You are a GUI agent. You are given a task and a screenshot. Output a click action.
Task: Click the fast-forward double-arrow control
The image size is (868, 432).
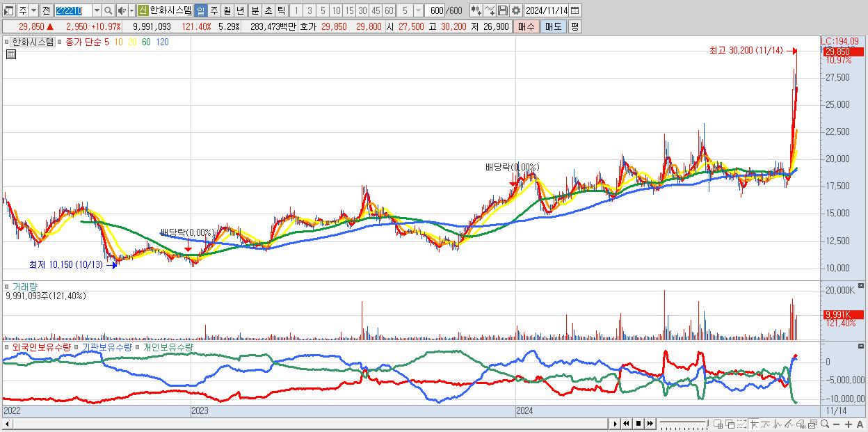coord(650,424)
